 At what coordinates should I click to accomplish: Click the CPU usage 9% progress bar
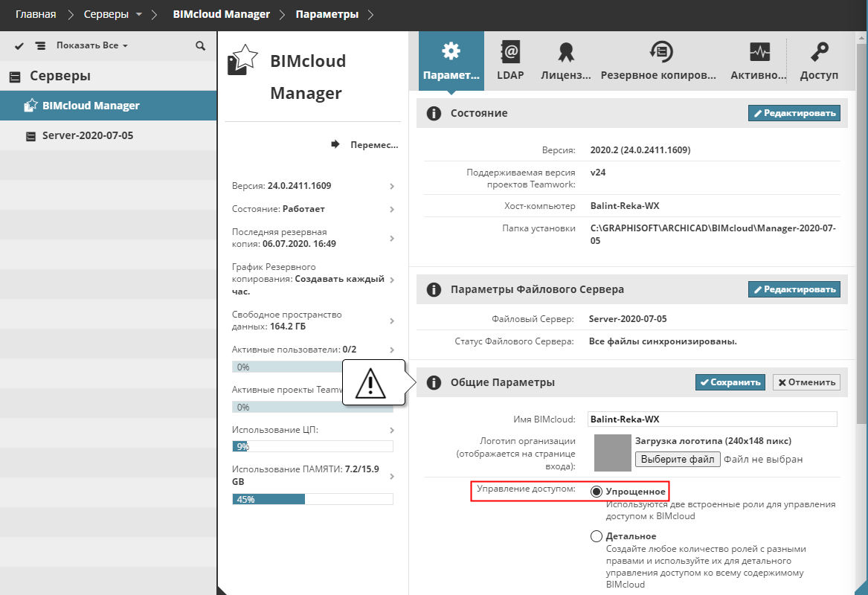(x=313, y=447)
